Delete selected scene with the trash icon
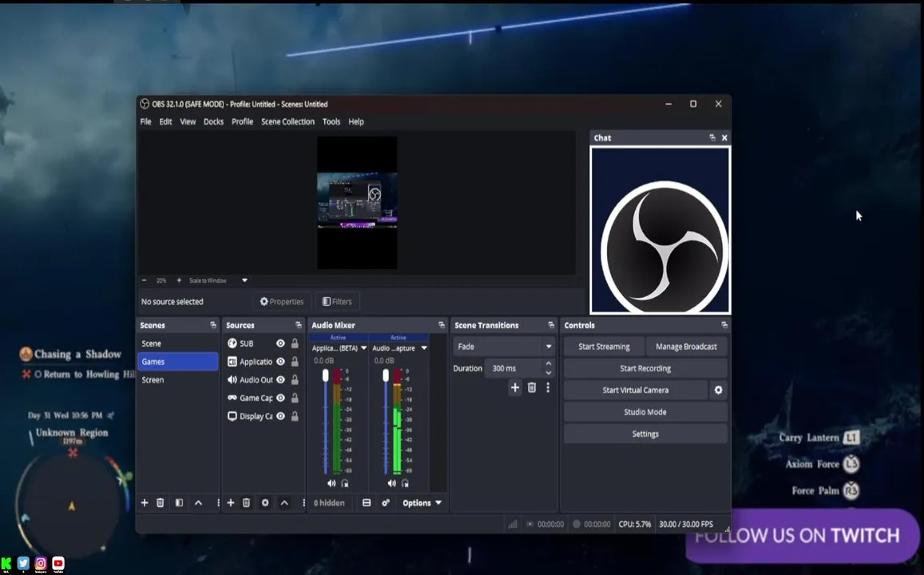924x575 pixels. [161, 502]
